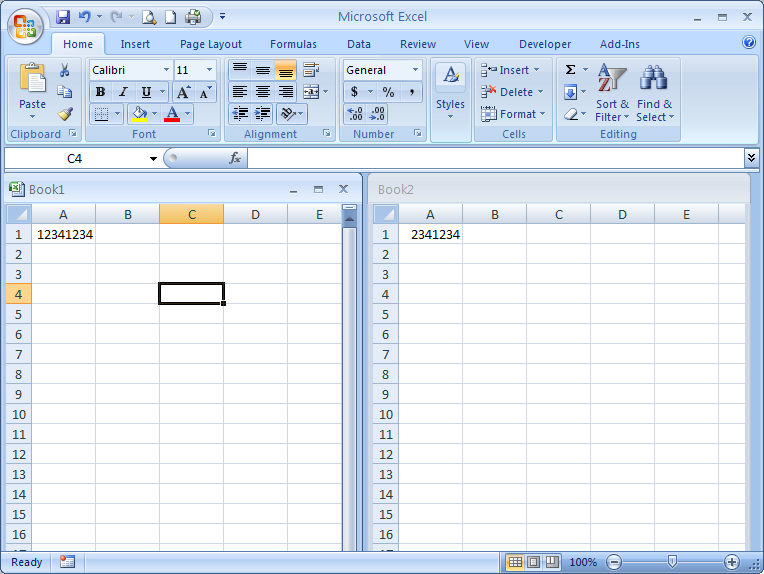Screen dimensions: 764x574
Task: Apply yellow fill color to cell
Action: tap(139, 114)
